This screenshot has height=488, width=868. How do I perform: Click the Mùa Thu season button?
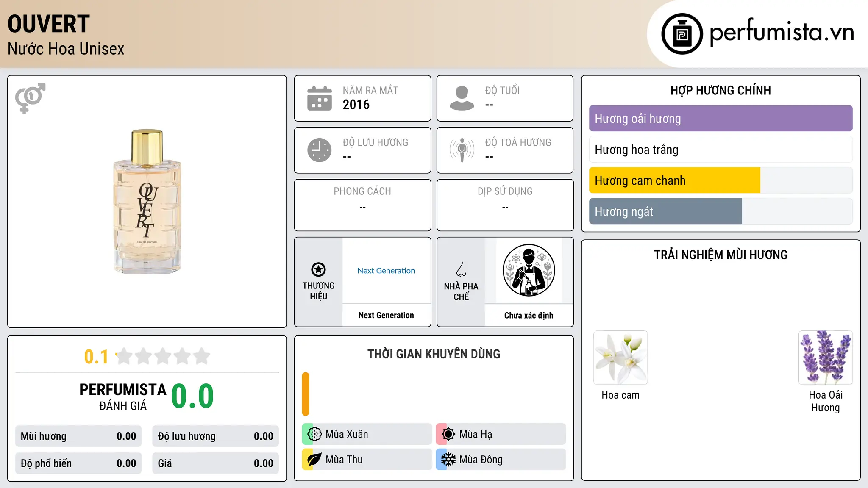(367, 460)
